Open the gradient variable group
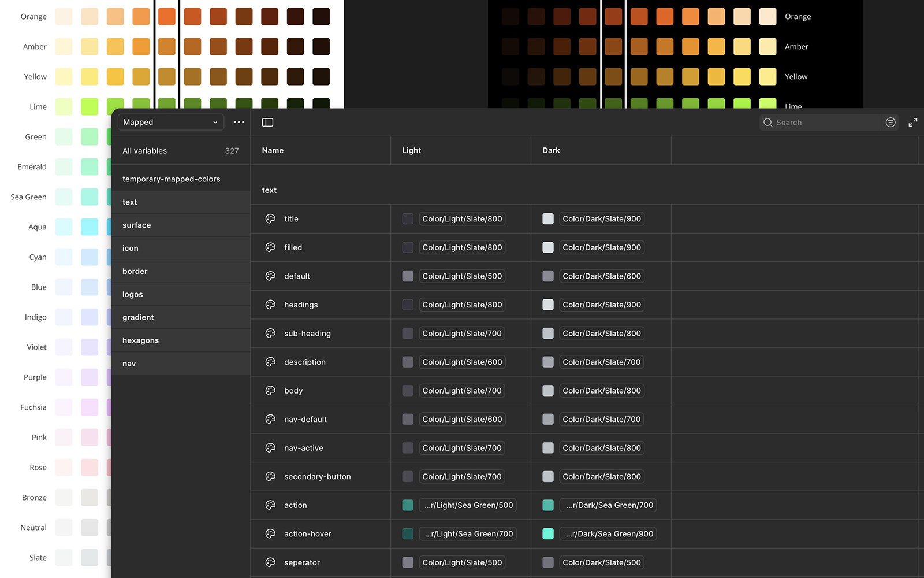This screenshot has width=924, height=578. pyautogui.click(x=138, y=317)
